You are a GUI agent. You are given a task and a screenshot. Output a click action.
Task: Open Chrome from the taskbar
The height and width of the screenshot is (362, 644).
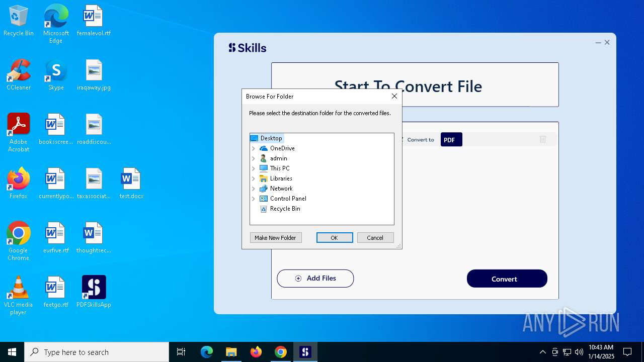coord(281,352)
